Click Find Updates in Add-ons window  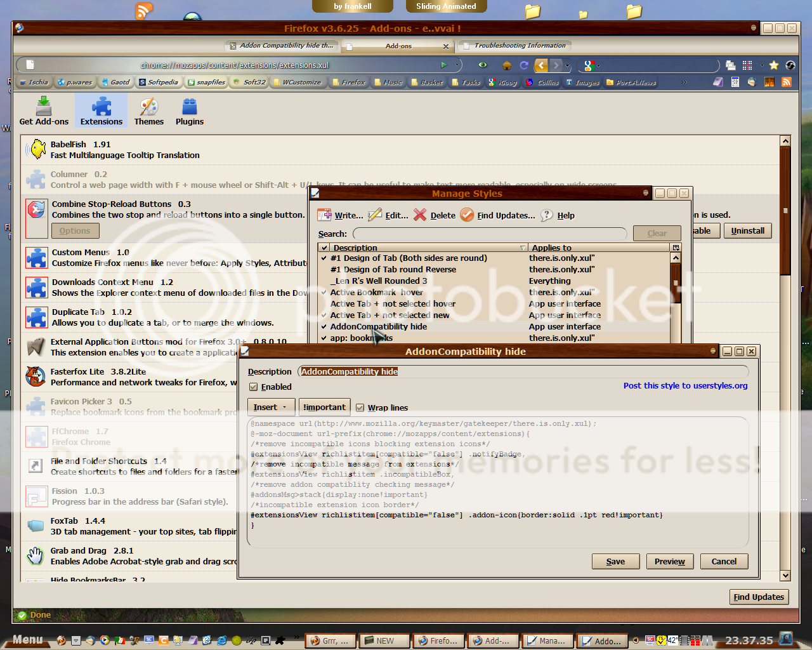point(759,597)
